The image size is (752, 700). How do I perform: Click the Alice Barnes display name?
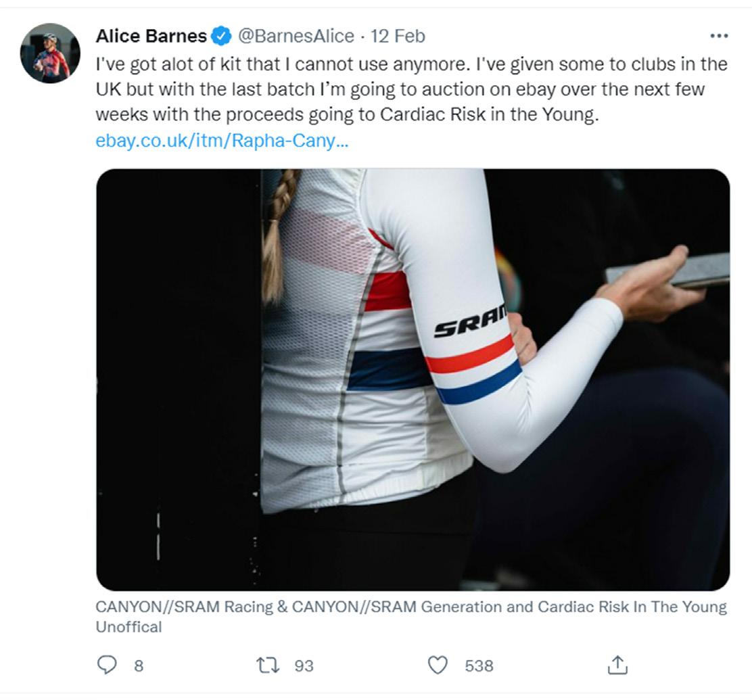151,36
